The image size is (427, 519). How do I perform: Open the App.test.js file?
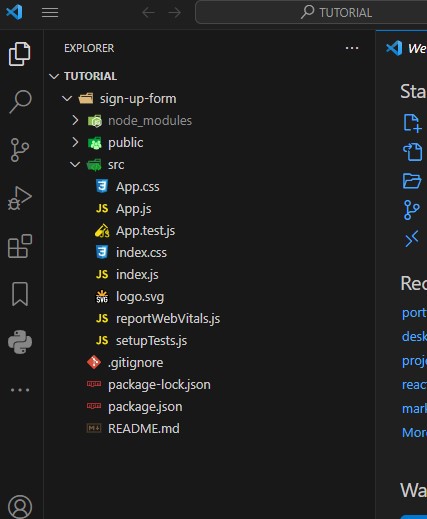(x=209, y=231)
